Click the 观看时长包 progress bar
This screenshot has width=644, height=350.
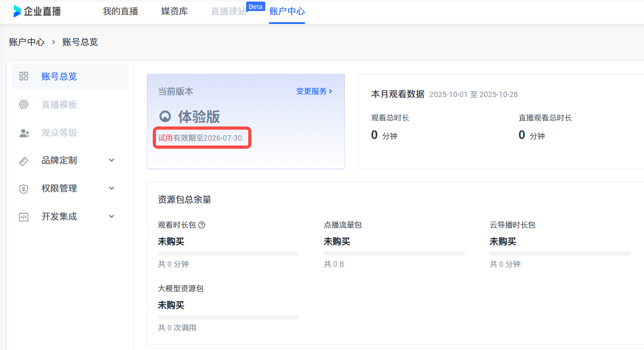228,253
